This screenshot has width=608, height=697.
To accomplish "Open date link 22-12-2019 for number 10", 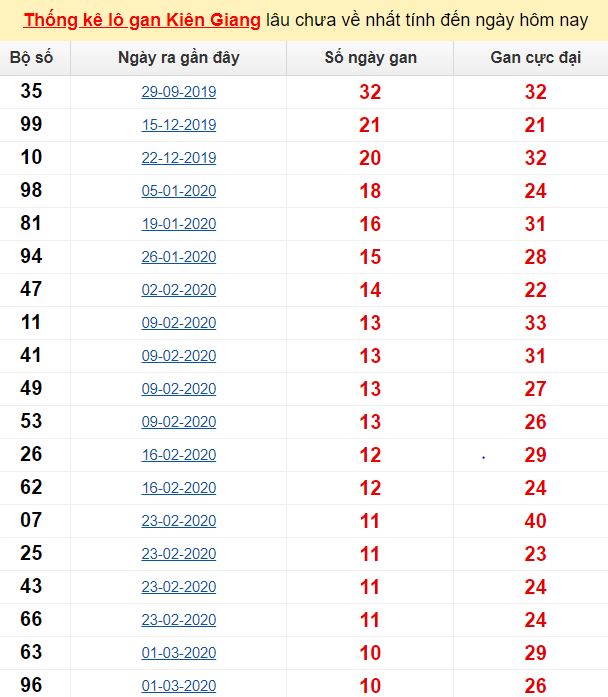I will [179, 158].
